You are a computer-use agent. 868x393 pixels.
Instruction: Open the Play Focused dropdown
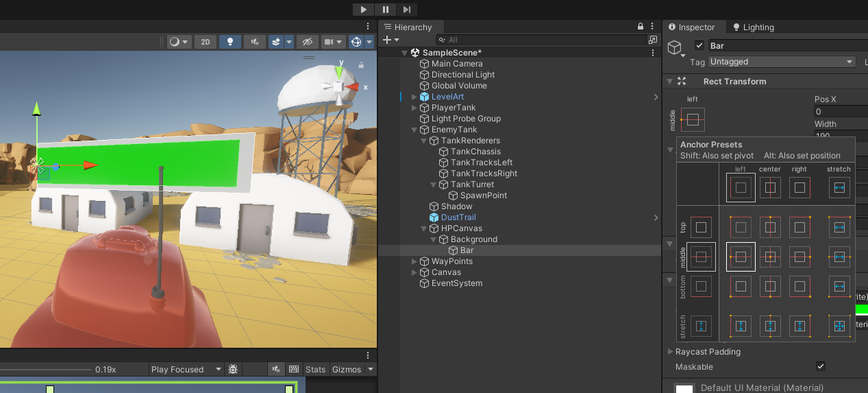click(x=187, y=369)
